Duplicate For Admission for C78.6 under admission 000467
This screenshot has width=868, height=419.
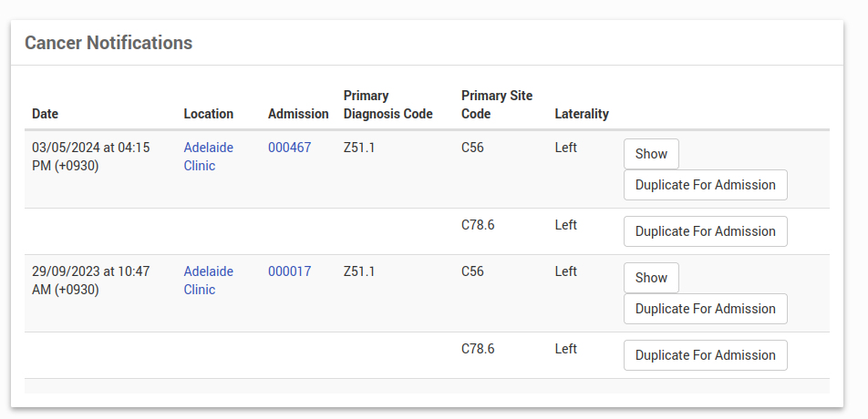(705, 231)
